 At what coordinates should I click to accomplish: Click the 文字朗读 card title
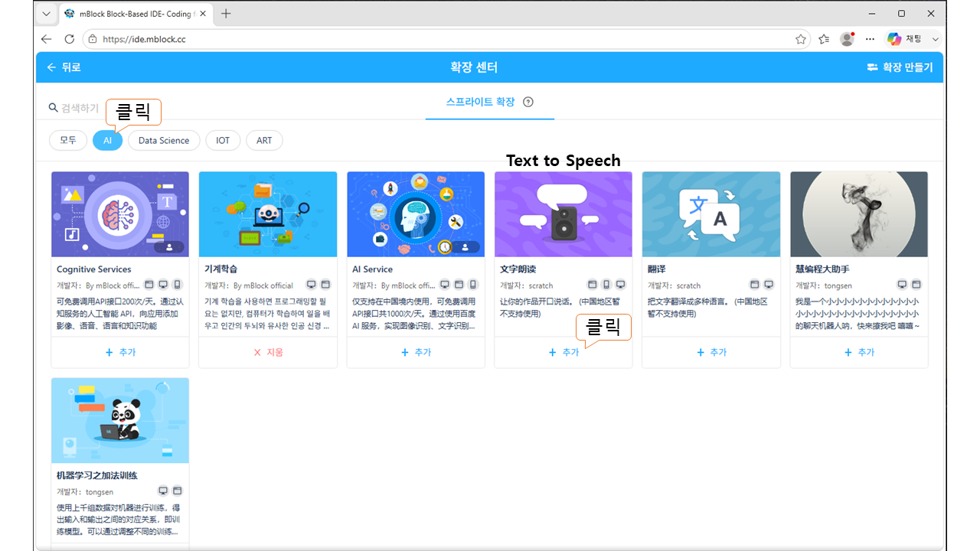tap(518, 269)
